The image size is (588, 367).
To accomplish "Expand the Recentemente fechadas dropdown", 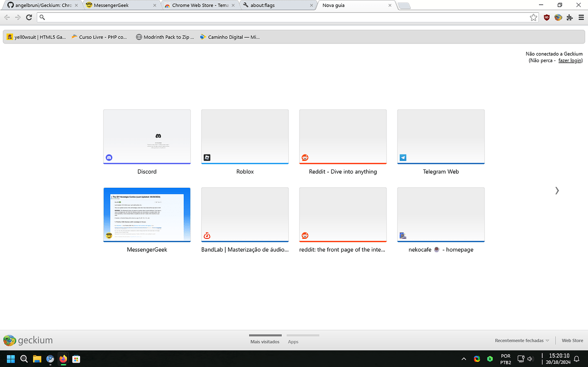I will click(522, 341).
